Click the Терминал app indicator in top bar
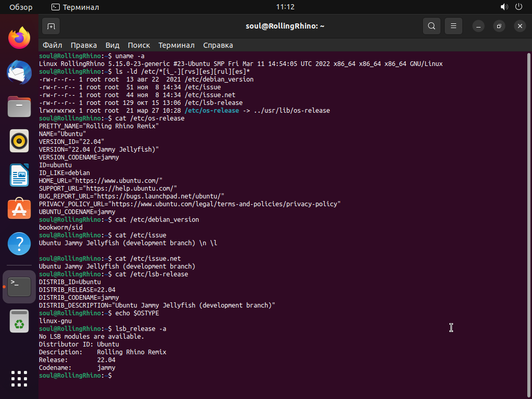Screen dimensions: 532x399 point(75,7)
